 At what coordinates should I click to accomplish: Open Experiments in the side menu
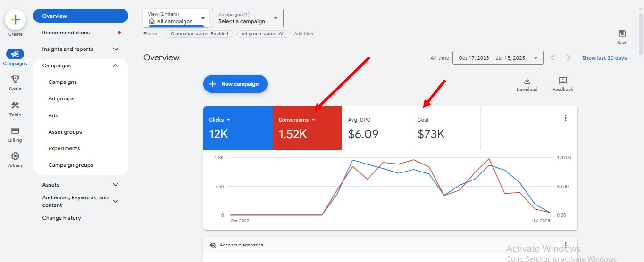64,148
